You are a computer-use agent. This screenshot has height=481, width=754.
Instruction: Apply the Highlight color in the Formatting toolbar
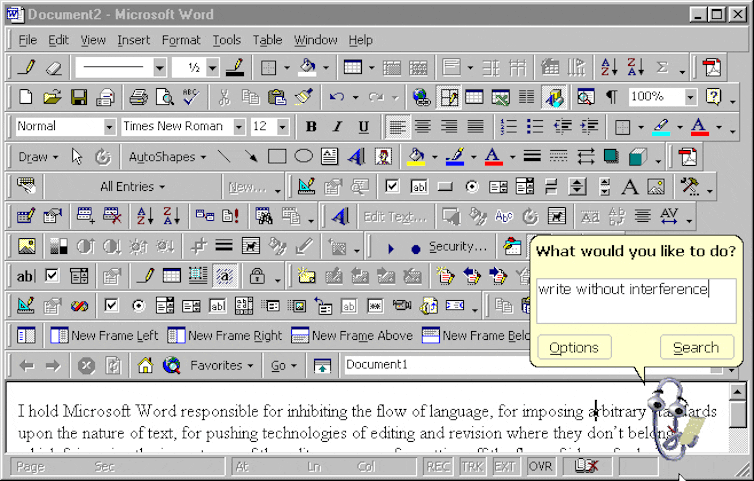tap(662, 127)
